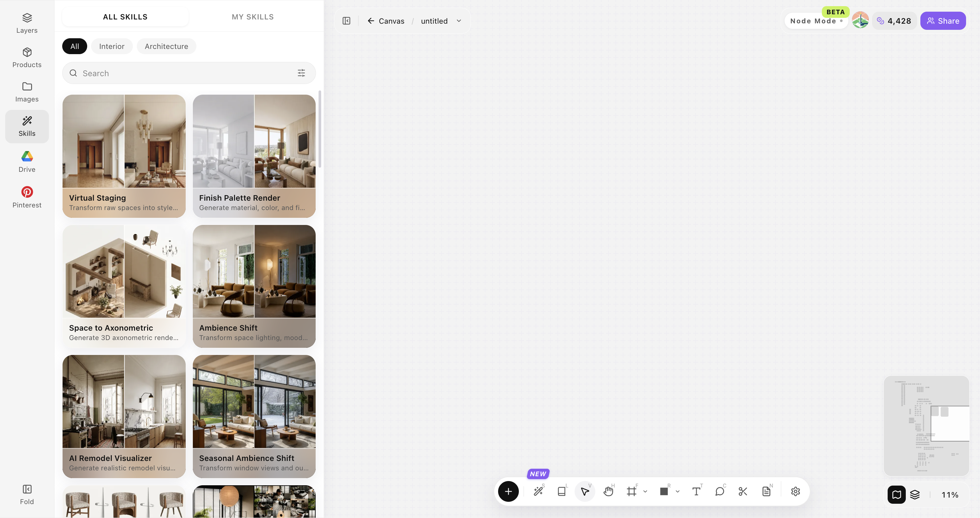Select the magic wand tool in bottom toolbar
Image resolution: width=980 pixels, height=518 pixels.
click(538, 491)
